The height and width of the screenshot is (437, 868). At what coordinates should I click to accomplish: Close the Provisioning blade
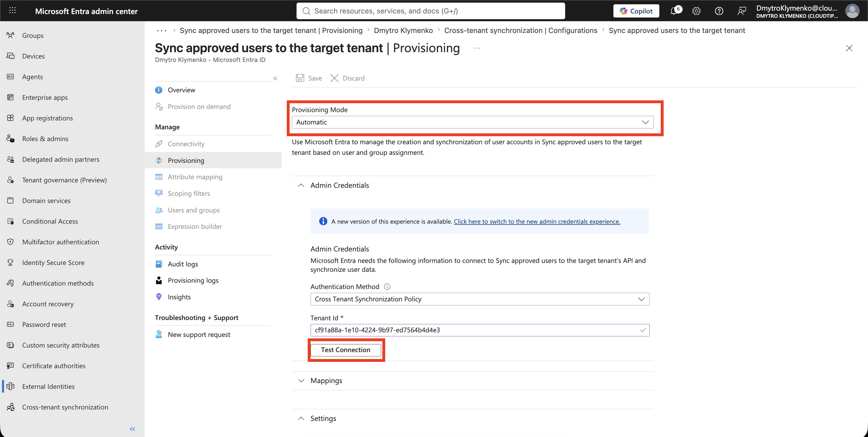[849, 48]
